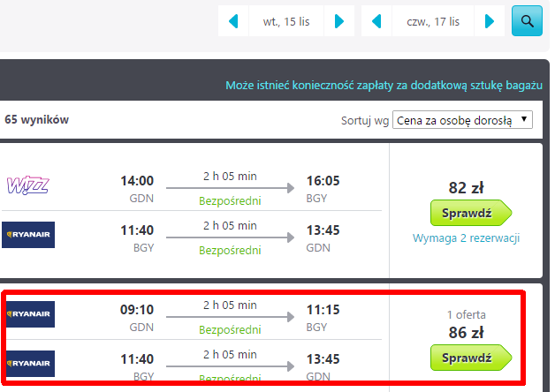This screenshot has height=392, width=555.
Task: Move return date back from czw., 17 lis
Action: pyautogui.click(x=377, y=21)
